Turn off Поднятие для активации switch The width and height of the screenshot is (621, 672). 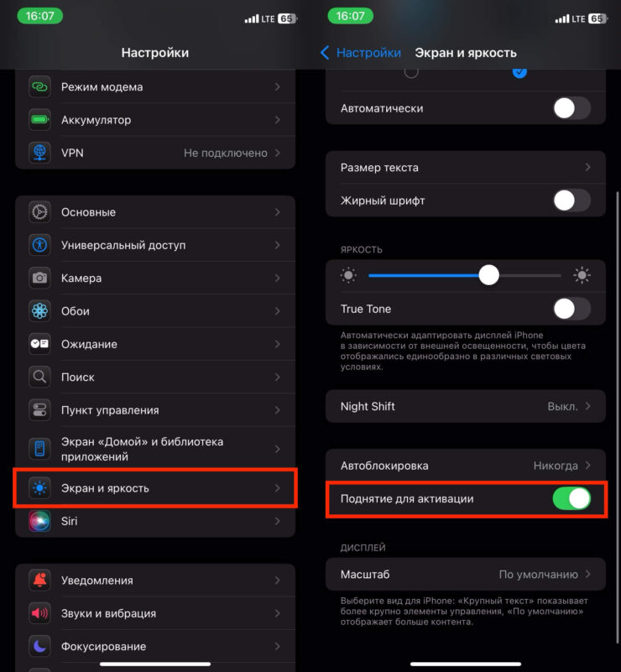[571, 498]
